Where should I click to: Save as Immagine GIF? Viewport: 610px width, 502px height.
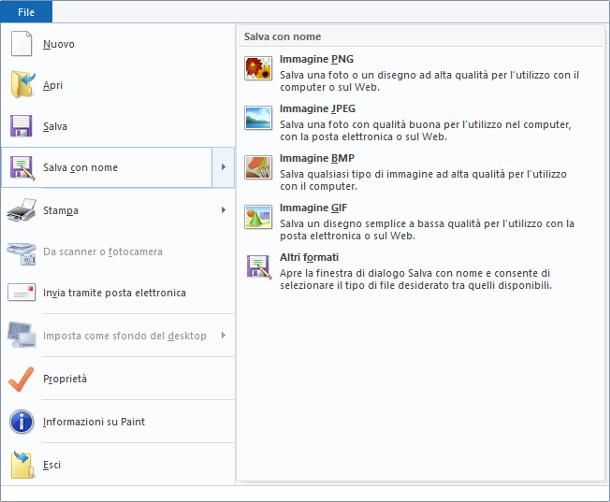420,221
